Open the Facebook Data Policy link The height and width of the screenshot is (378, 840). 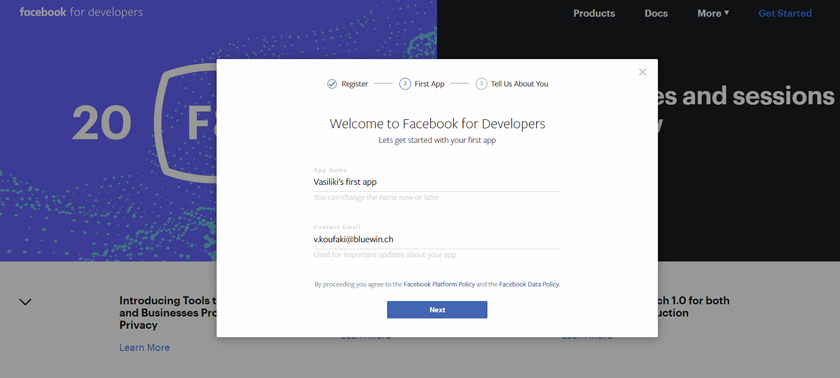click(529, 284)
